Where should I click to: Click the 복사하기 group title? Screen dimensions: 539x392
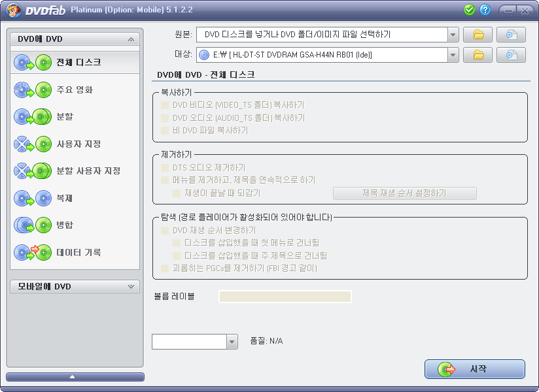[x=177, y=92]
